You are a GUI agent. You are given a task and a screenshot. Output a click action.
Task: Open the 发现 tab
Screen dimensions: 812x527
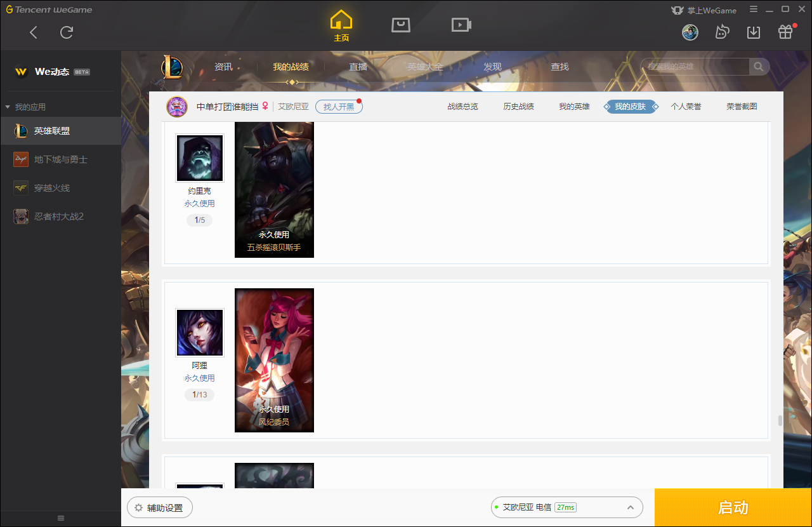click(492, 67)
